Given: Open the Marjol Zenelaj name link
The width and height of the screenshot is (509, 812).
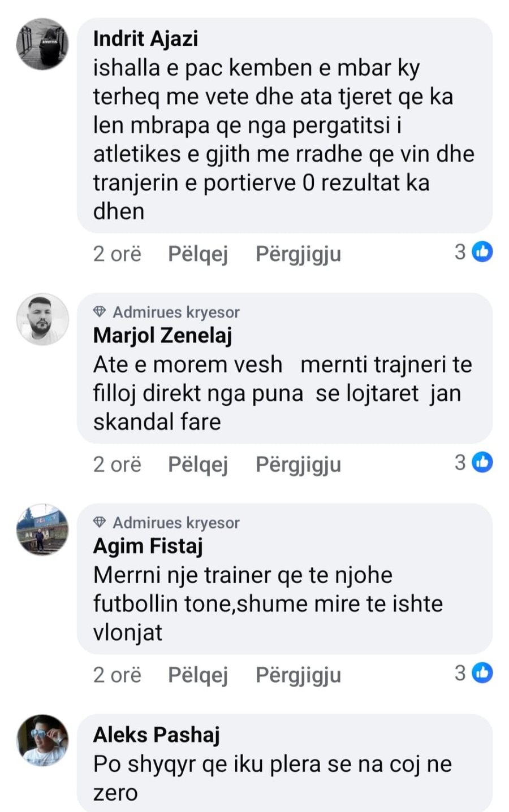Looking at the screenshot, I should click(162, 336).
